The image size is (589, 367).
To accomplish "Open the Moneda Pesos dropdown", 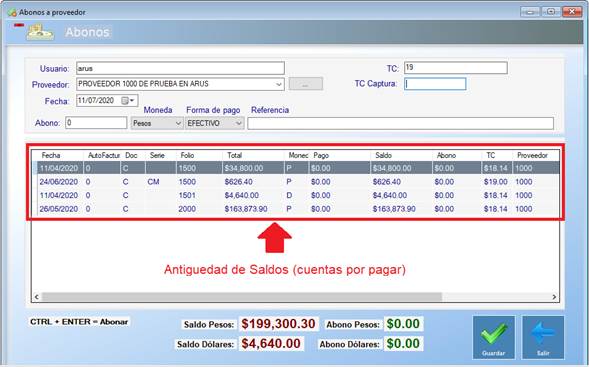I will click(178, 123).
